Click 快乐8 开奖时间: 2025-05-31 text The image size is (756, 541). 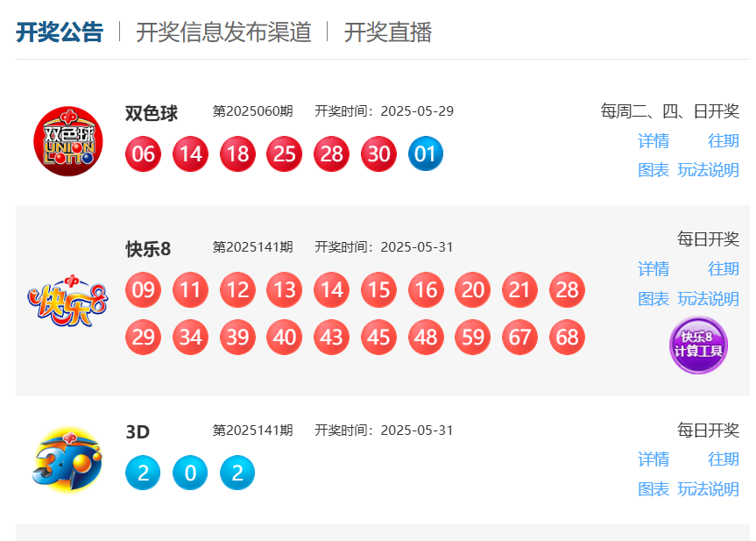[x=385, y=247]
